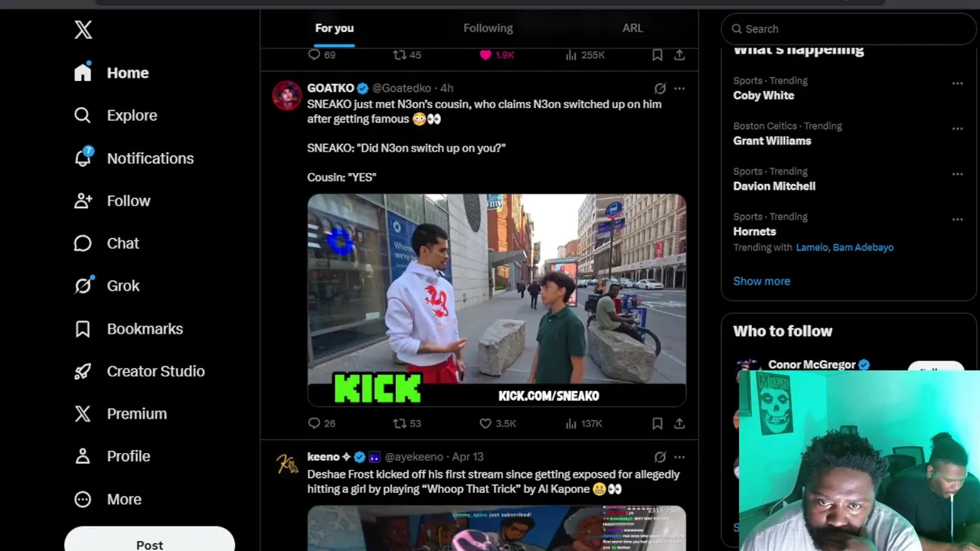Expand the More sidebar menu
This screenshot has width=980, height=551.
click(108, 499)
